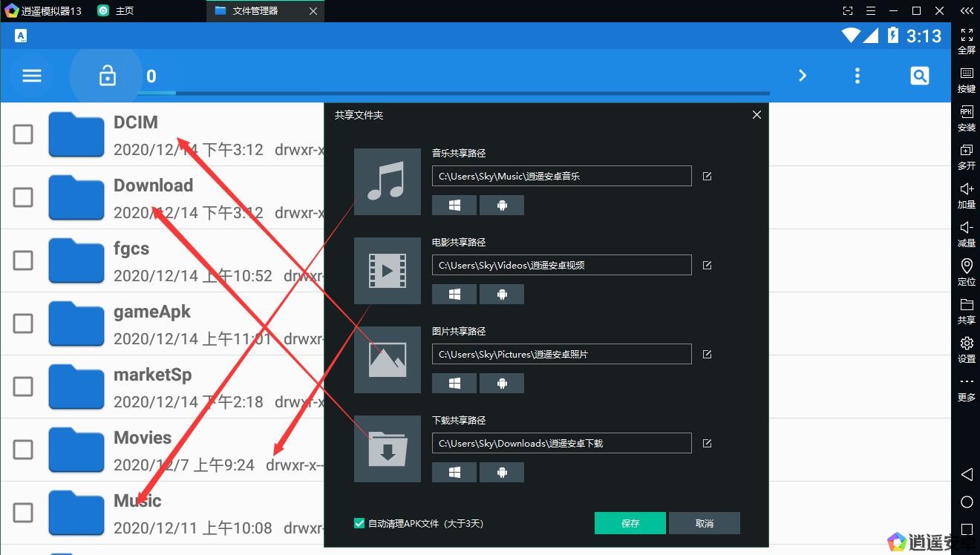The height and width of the screenshot is (555, 980).
Task: Expand the overflow three-dot menu
Action: [x=857, y=75]
